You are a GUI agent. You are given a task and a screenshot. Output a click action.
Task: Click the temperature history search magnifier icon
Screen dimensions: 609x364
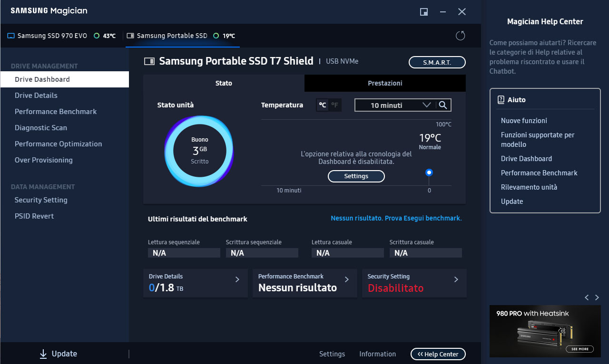pyautogui.click(x=443, y=105)
